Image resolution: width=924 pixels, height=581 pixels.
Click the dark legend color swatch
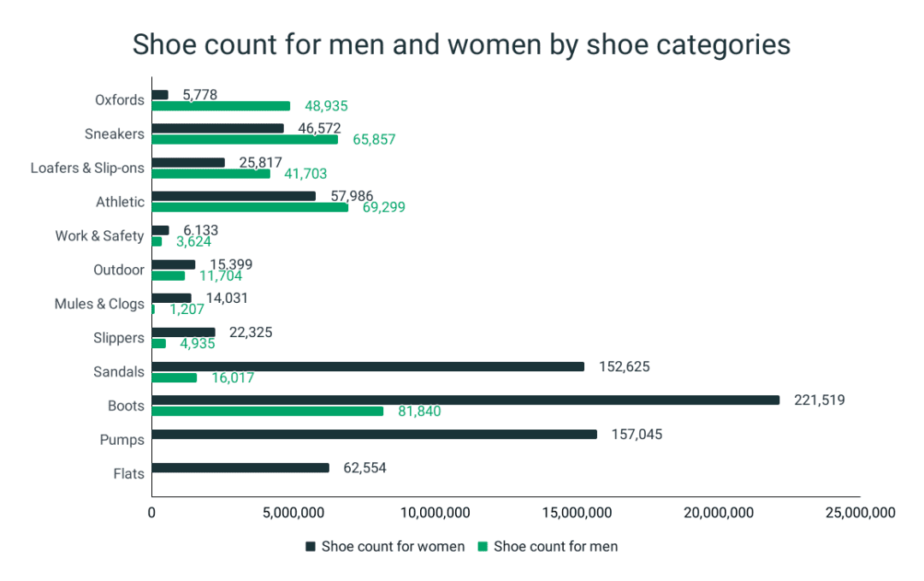[311, 546]
